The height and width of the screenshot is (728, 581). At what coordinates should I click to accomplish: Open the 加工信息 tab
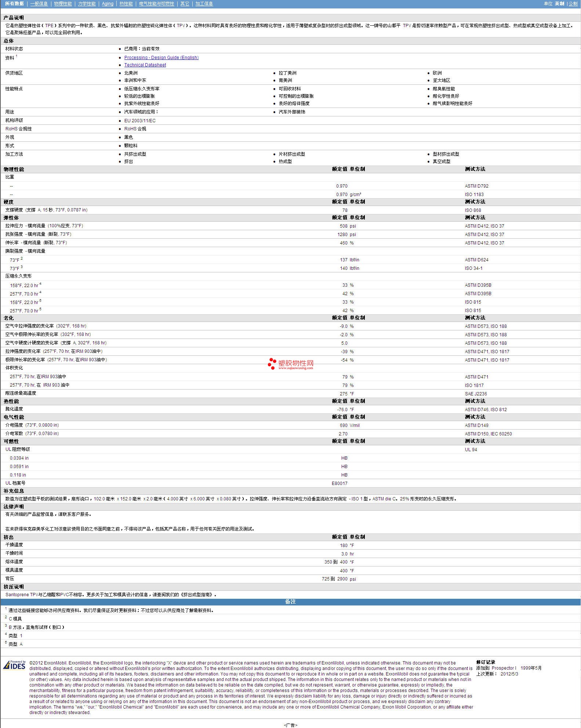pyautogui.click(x=204, y=4)
